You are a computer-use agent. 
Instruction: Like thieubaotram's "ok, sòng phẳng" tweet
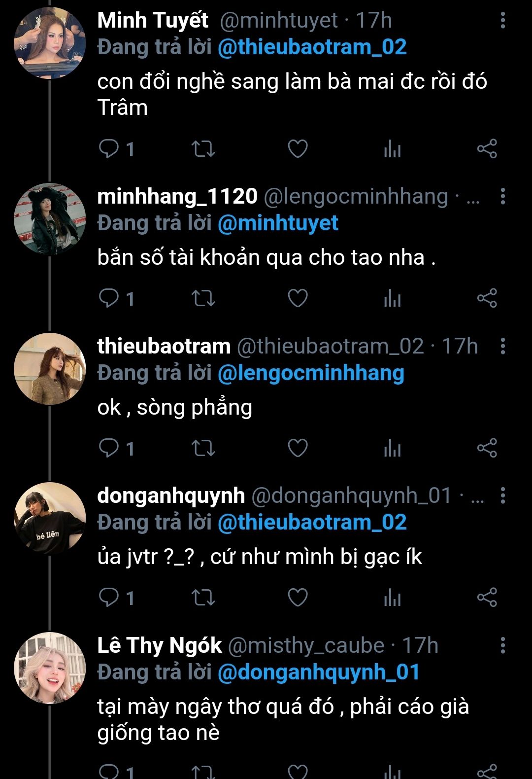[298, 448]
